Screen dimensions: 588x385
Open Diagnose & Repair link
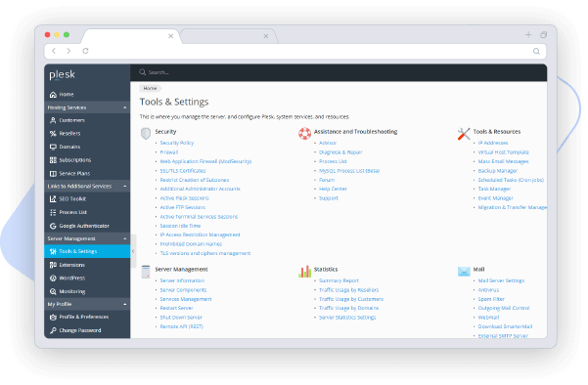tap(340, 152)
